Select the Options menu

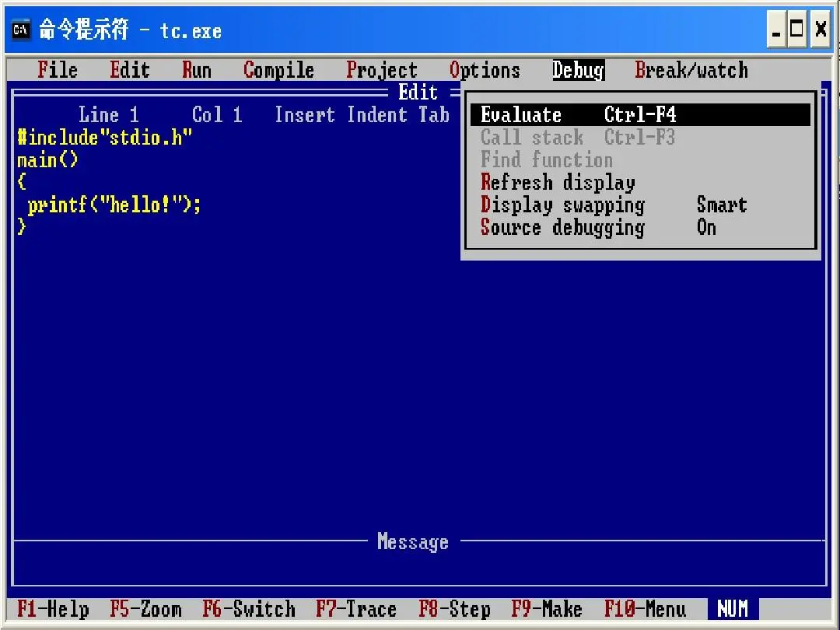pos(485,70)
